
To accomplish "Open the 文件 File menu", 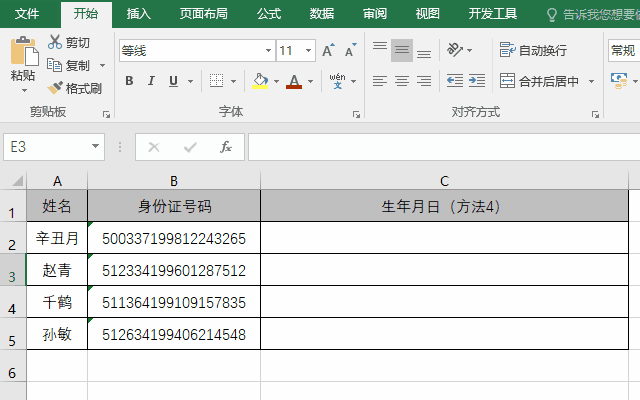I will [27, 14].
